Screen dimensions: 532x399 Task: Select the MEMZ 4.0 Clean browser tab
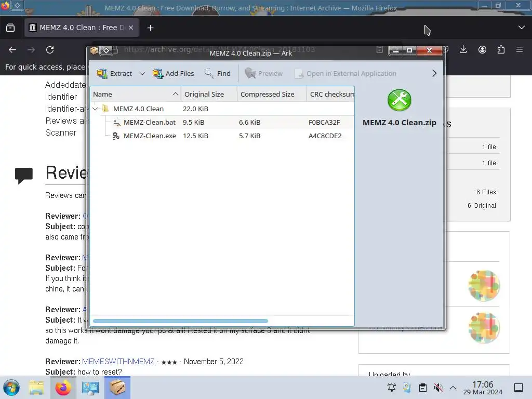tap(82, 28)
